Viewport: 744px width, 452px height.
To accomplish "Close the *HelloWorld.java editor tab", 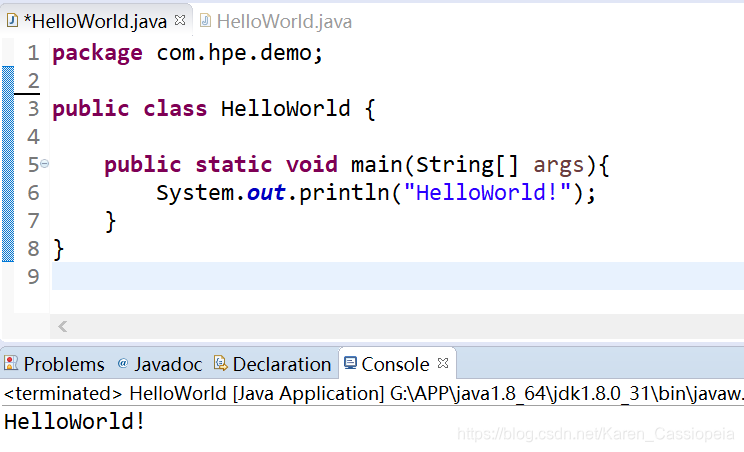I will click(x=180, y=20).
